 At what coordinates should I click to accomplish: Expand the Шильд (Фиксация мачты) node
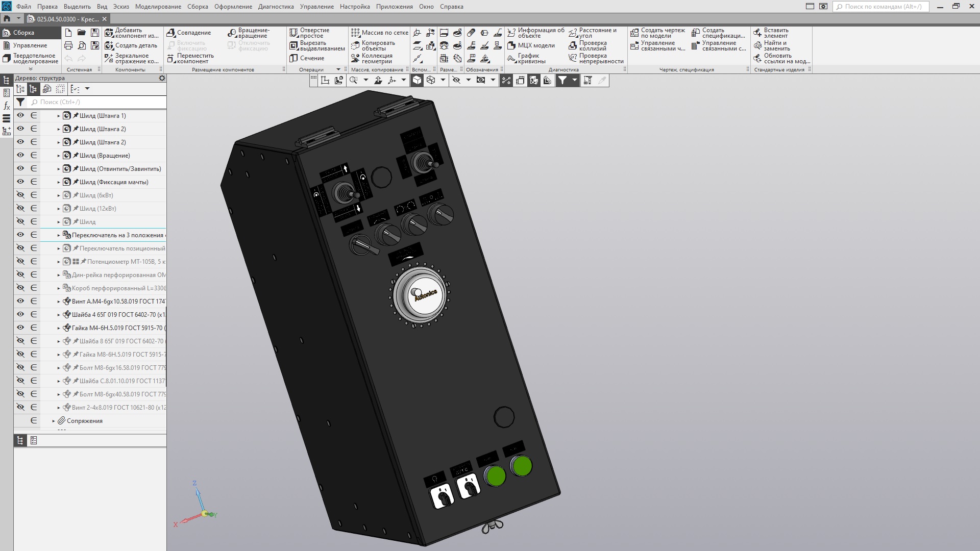click(59, 182)
